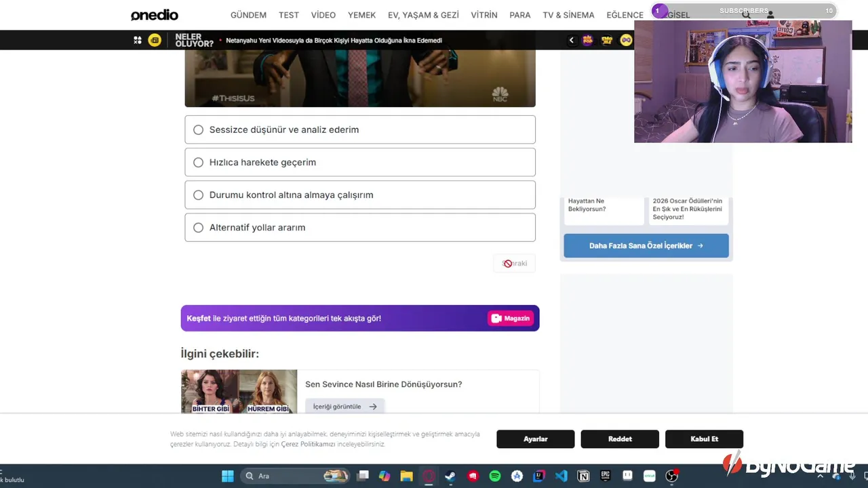Click the Magazin badge button

click(x=511, y=319)
